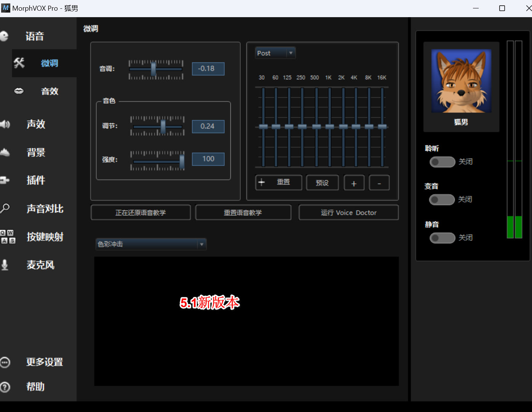Screen dimensions: 532x412
Task: Click the 500 Hz equalizer band slider
Action: [x=316, y=127]
